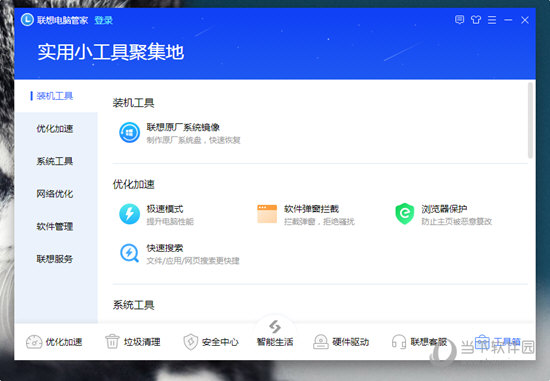Close the Lenovo PC Manager window
Viewport: 550px width, 381px height.
tap(525, 20)
